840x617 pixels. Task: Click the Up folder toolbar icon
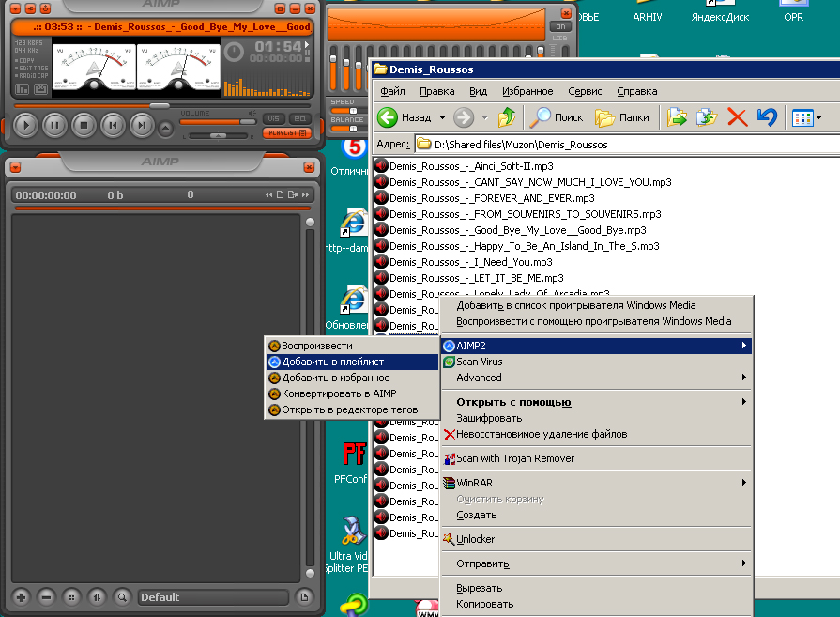click(x=507, y=117)
